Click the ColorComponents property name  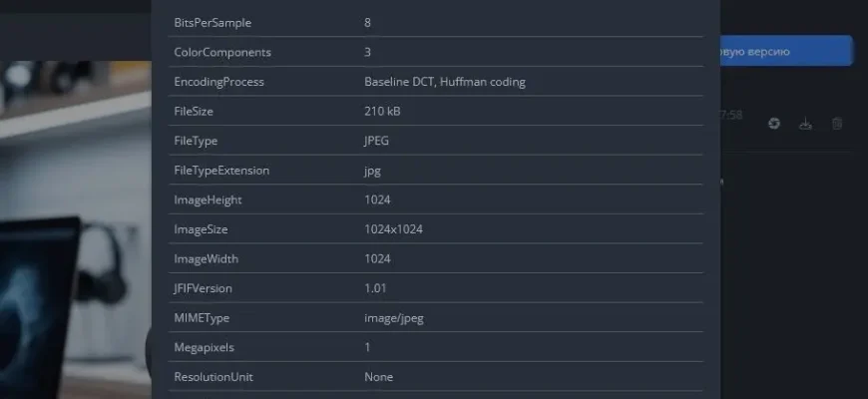coord(222,52)
